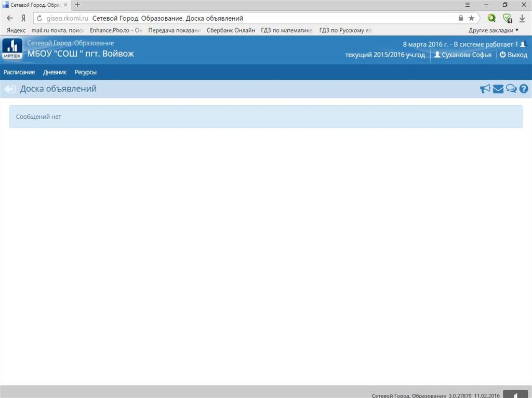Click the green shield protection icon

click(x=507, y=18)
